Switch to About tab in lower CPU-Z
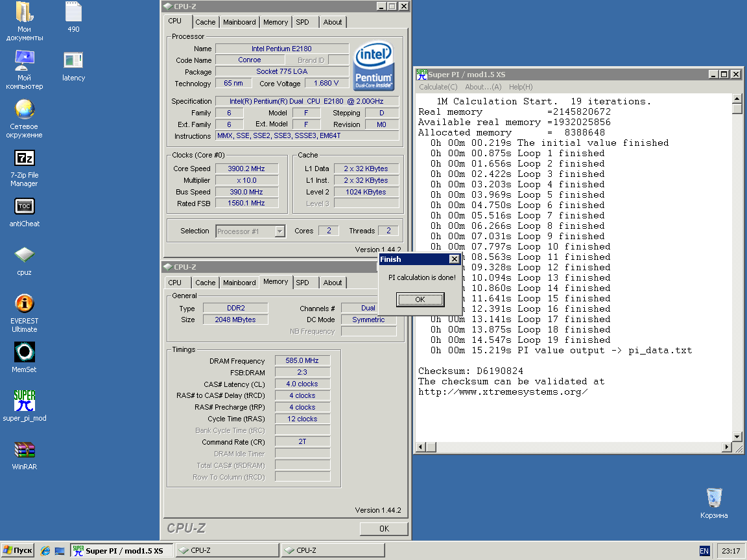 [333, 283]
